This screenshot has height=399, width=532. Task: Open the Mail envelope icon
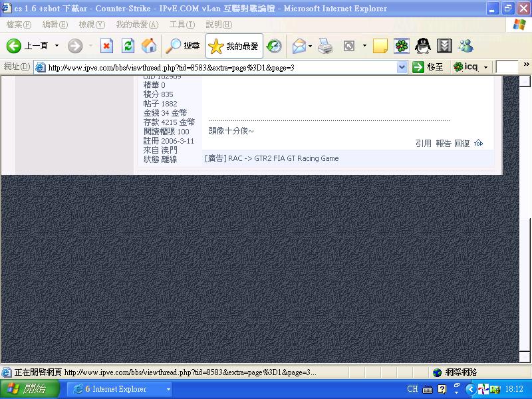299,46
